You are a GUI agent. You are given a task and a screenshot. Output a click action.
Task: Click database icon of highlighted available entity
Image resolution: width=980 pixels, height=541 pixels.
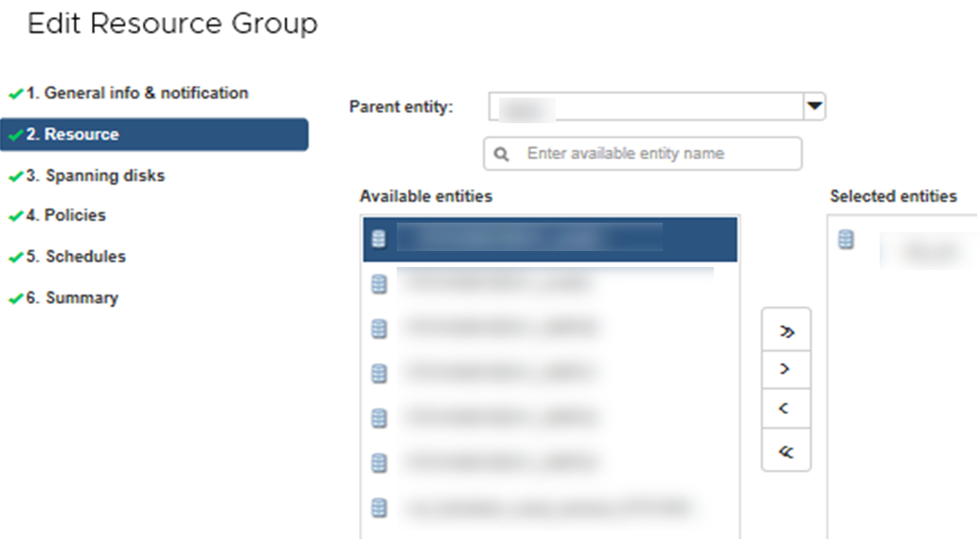(380, 240)
